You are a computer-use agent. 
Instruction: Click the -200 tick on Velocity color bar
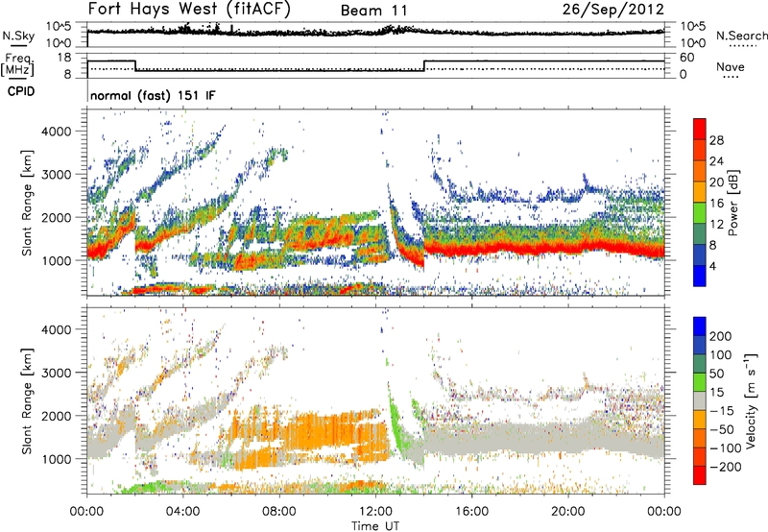[726, 467]
